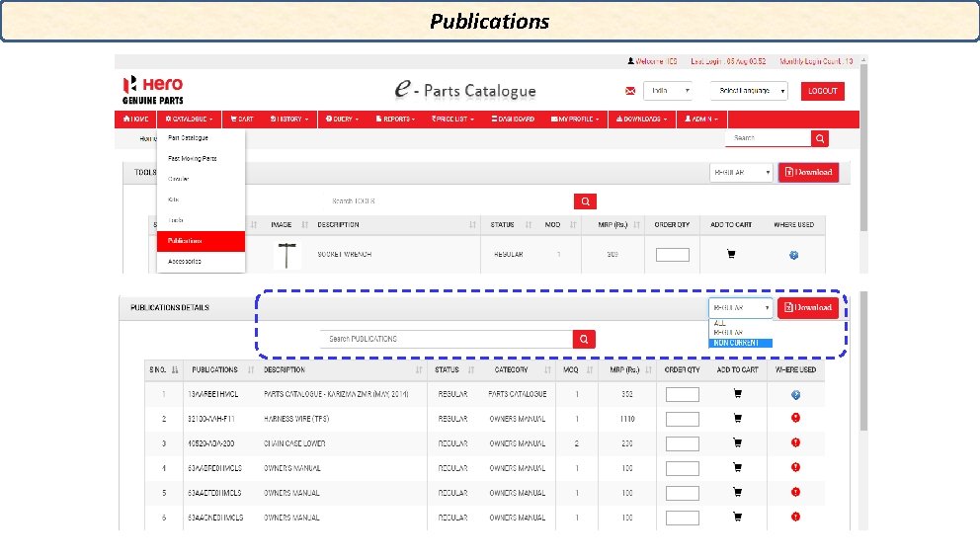Click order quantity box for HARNESS WIRE (TFS)
Screen dimensions: 980x560
pyautogui.click(x=682, y=420)
